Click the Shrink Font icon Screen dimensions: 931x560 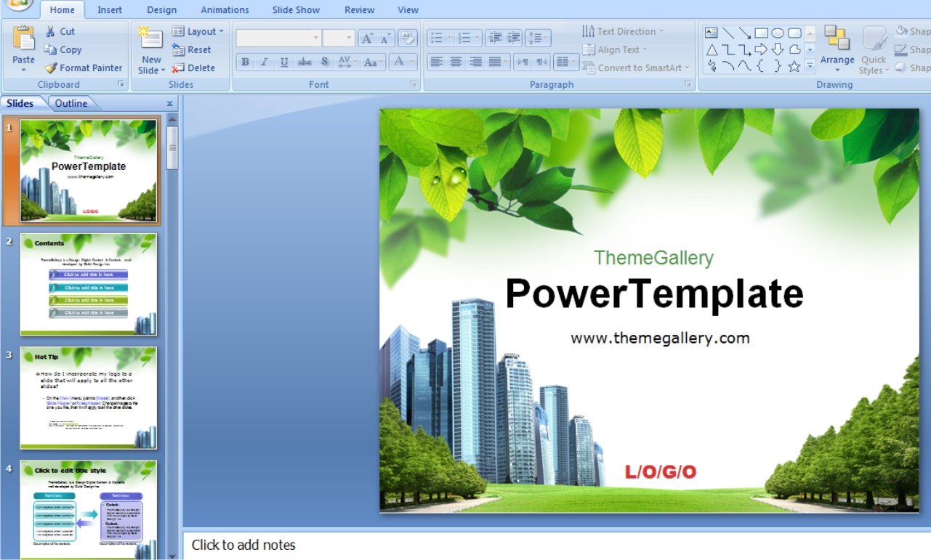click(x=385, y=38)
